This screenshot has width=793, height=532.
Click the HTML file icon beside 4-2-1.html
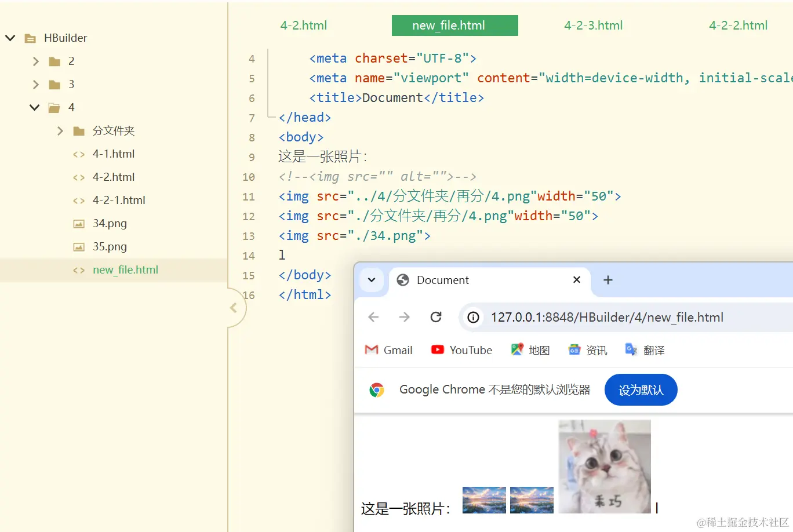coord(79,201)
